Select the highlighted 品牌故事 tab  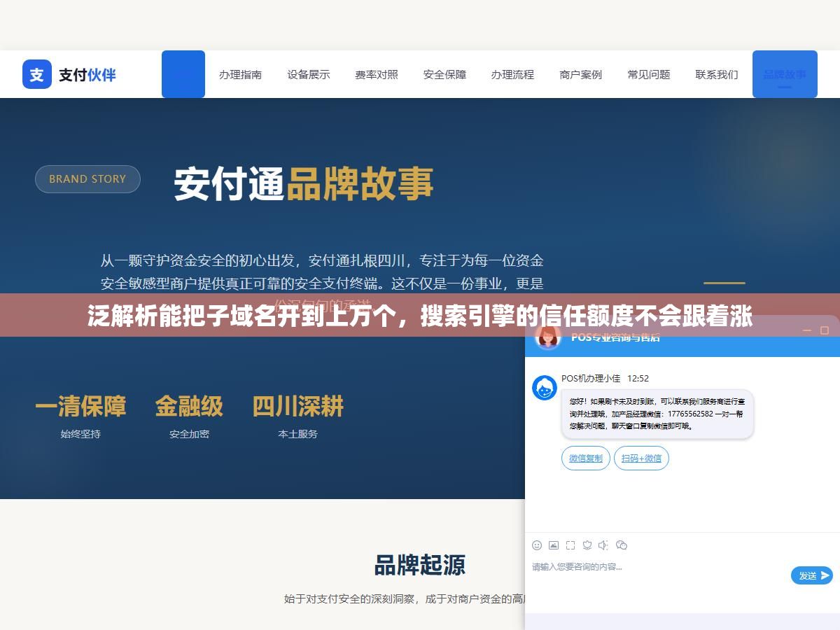[x=785, y=74]
